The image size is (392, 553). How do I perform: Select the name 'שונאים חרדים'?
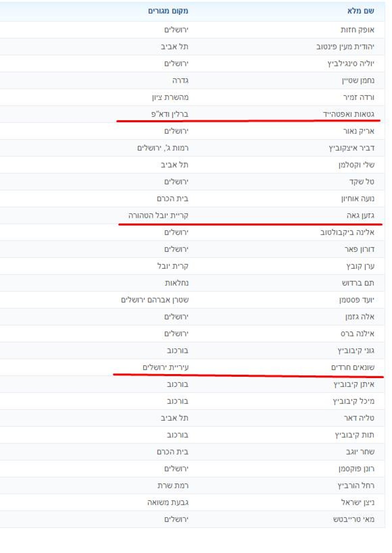pos(353,367)
